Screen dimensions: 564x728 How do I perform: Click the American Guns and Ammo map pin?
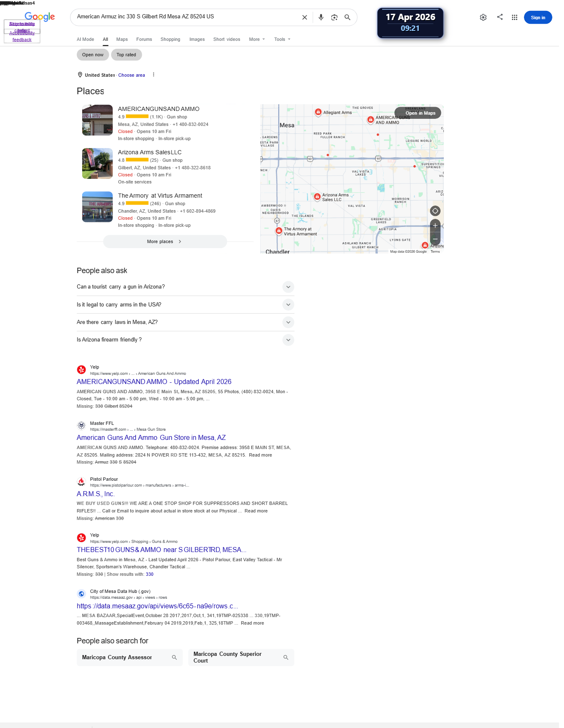[370, 120]
